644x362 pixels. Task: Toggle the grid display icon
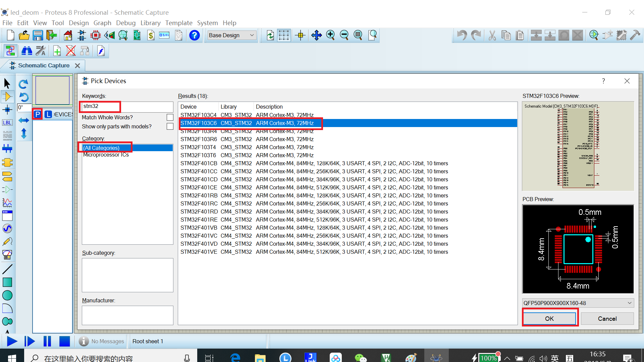[284, 35]
